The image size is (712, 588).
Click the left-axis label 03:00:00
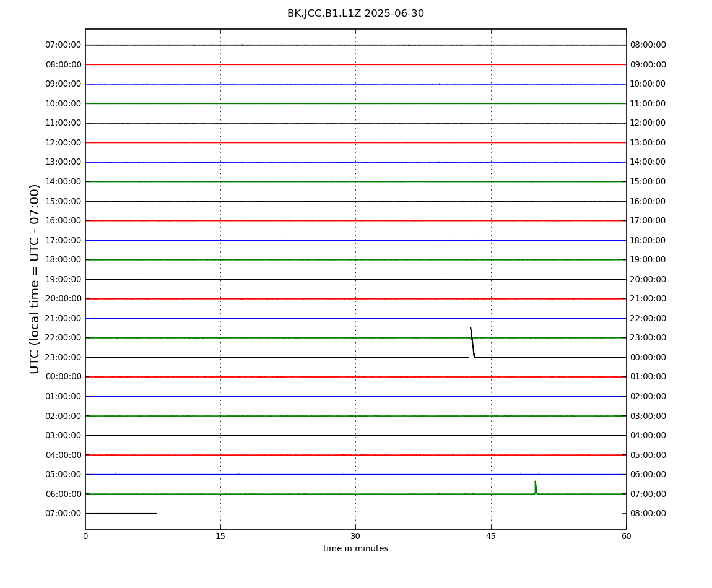pos(64,436)
